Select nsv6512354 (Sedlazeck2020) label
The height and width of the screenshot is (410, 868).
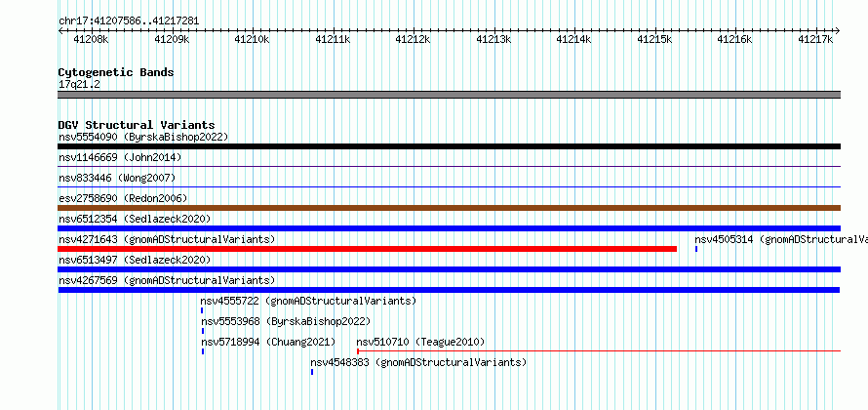click(135, 219)
